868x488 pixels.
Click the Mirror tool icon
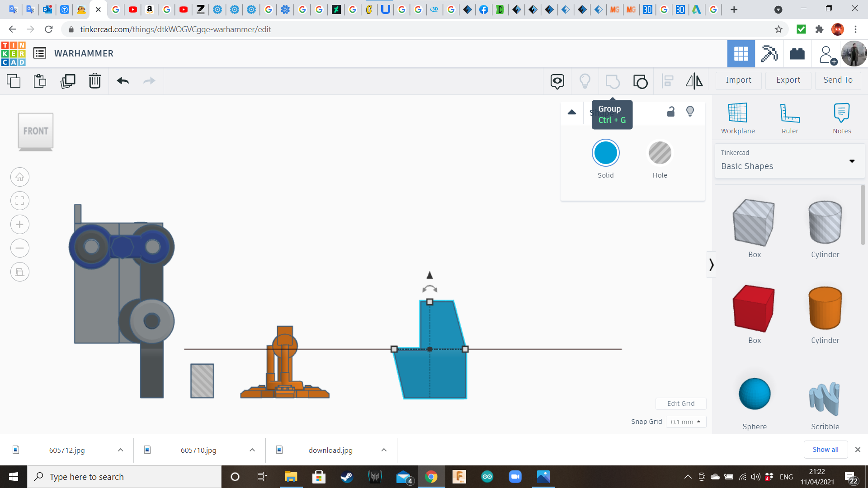694,81
